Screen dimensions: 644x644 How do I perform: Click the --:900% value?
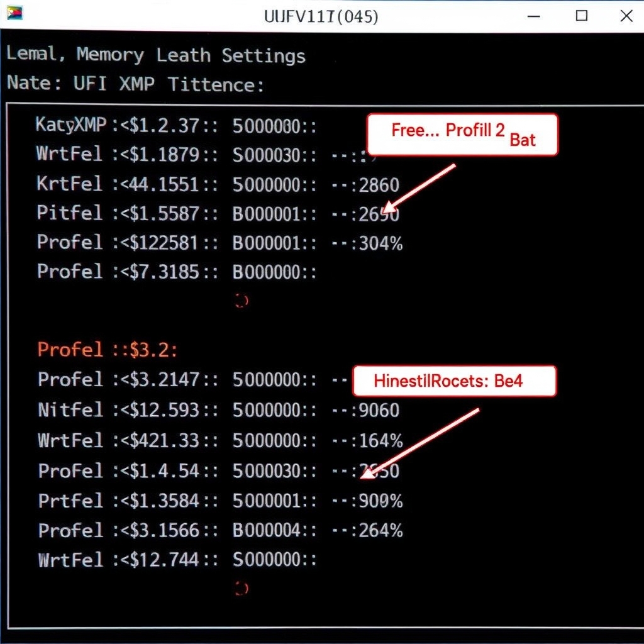[x=367, y=501]
